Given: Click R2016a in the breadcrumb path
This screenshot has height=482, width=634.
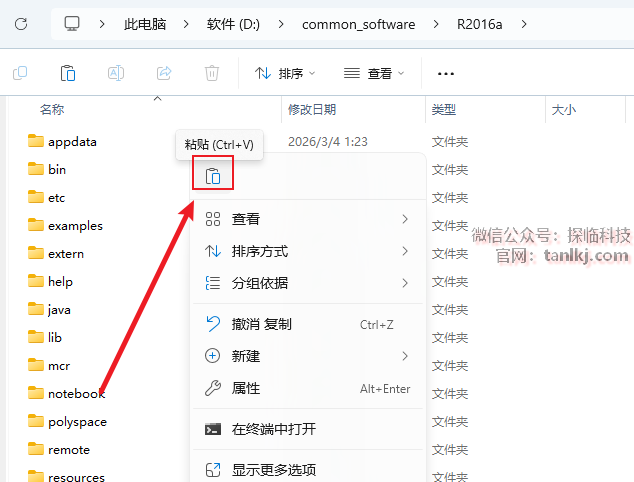Looking at the screenshot, I should click(480, 24).
